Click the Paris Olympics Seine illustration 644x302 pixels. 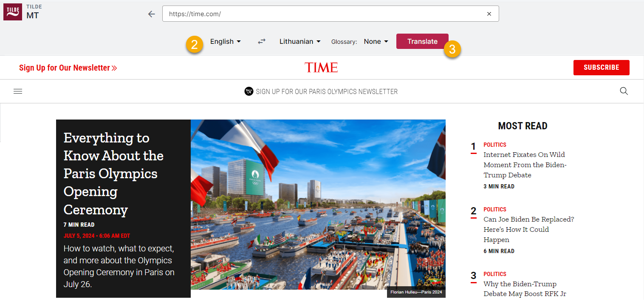tap(318, 204)
